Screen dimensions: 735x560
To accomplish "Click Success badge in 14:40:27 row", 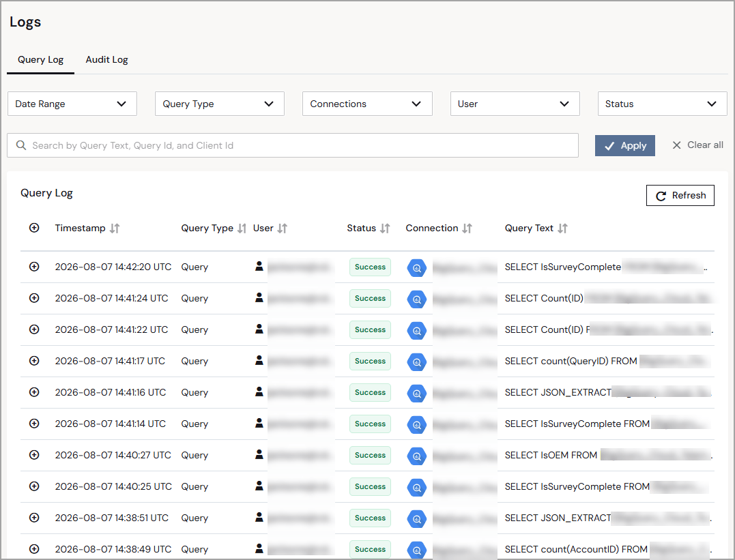I will click(370, 456).
